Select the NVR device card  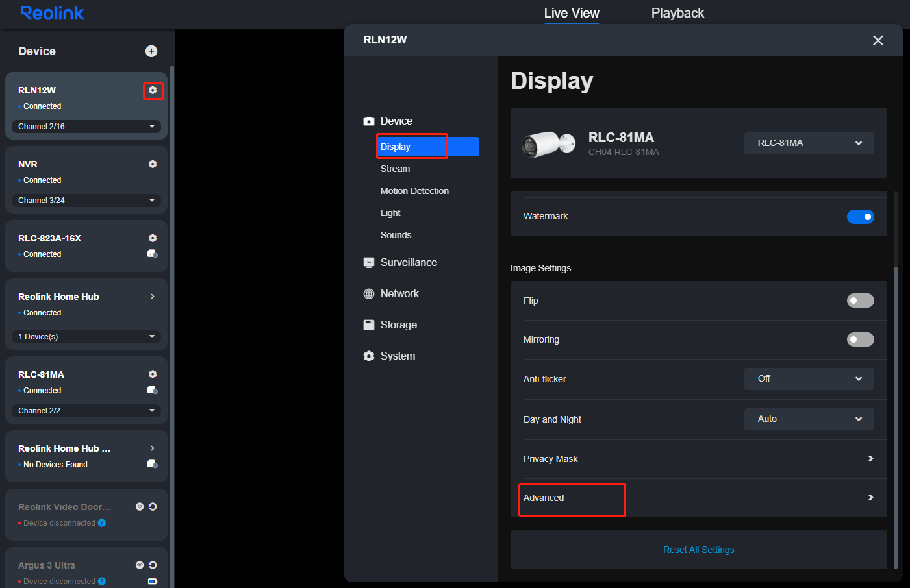(86, 180)
